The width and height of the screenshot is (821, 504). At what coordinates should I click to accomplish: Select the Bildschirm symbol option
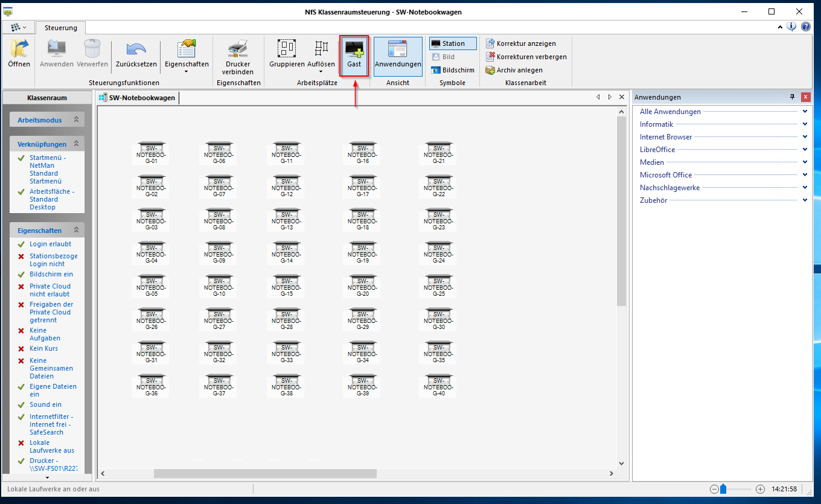pos(453,70)
